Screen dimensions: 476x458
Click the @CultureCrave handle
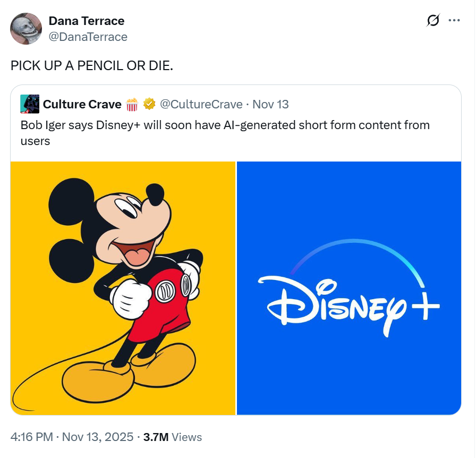[x=201, y=104]
